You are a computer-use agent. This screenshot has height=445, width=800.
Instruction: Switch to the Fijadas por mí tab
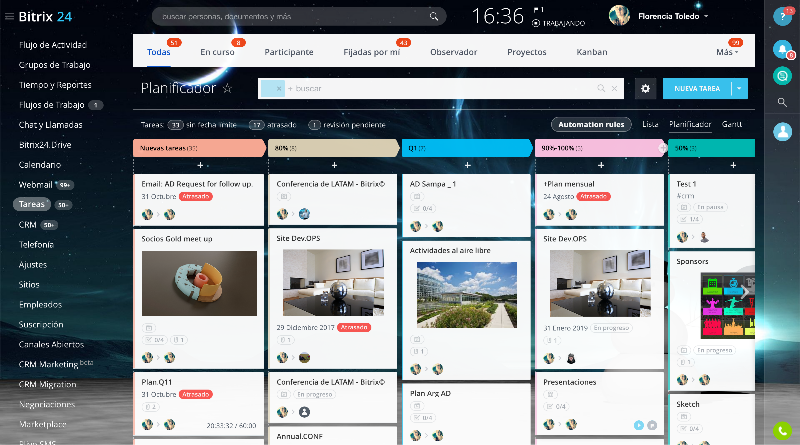click(x=371, y=52)
